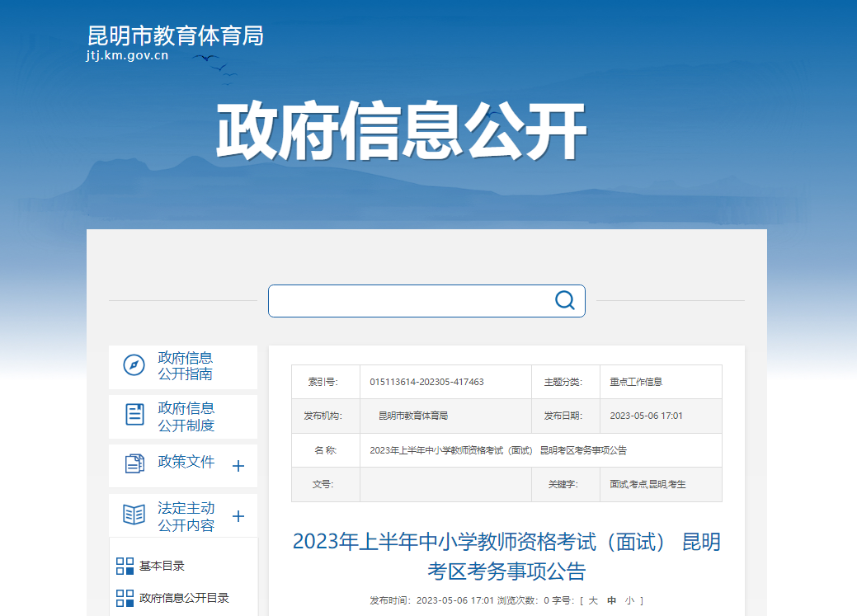Viewport: 857px width, 616px height.
Task: Set article font size to 大
Action: point(592,600)
